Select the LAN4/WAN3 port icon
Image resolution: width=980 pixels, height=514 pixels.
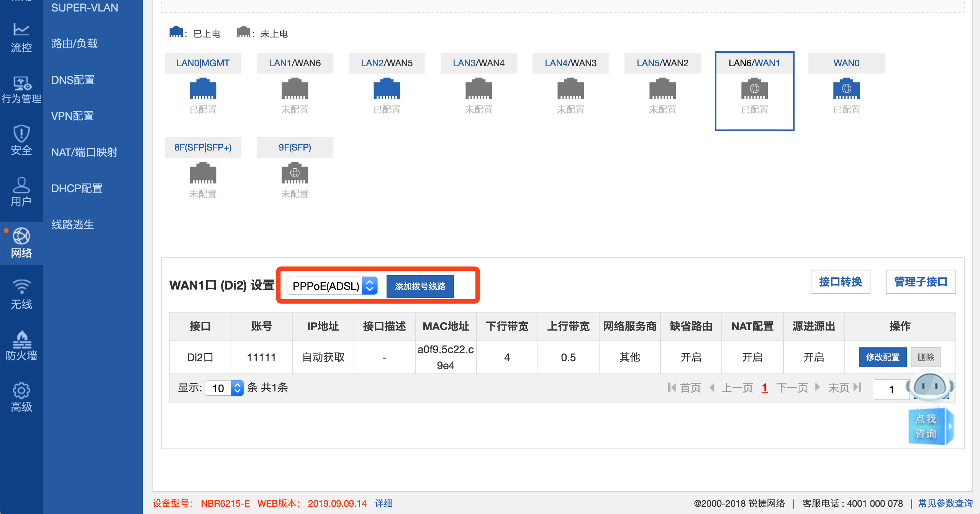tap(571, 89)
